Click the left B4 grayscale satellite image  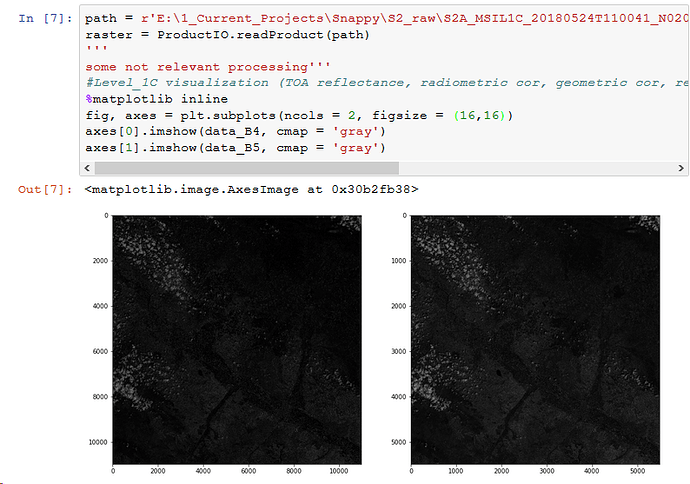237,340
